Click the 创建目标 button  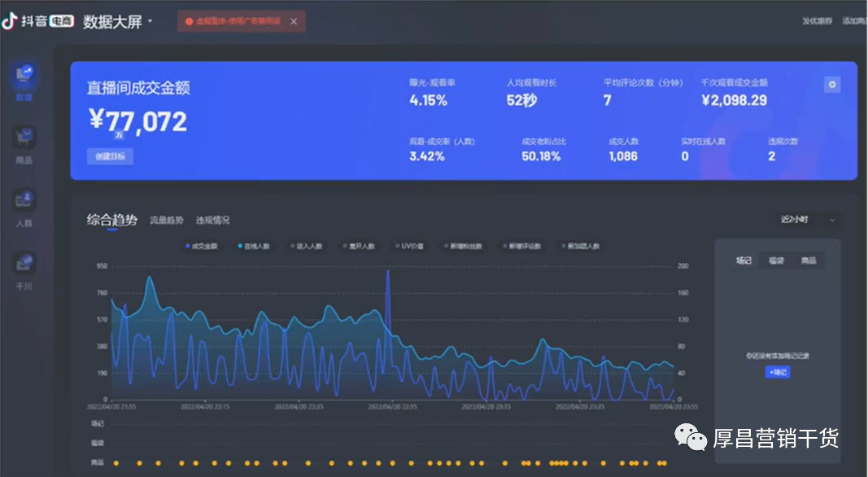pos(110,156)
